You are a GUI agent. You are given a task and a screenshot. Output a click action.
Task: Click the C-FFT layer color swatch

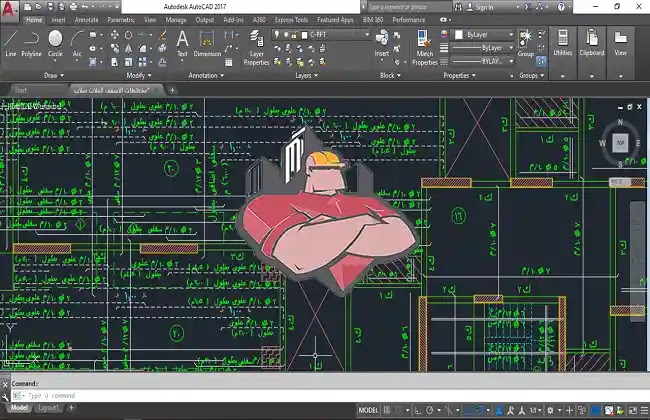pyautogui.click(x=305, y=35)
